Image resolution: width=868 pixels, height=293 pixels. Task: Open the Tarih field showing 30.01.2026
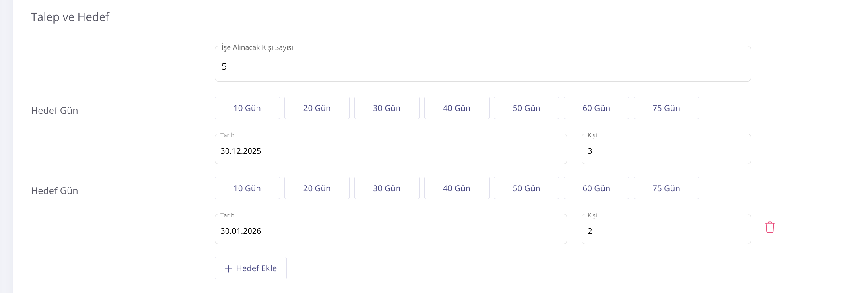tap(391, 231)
